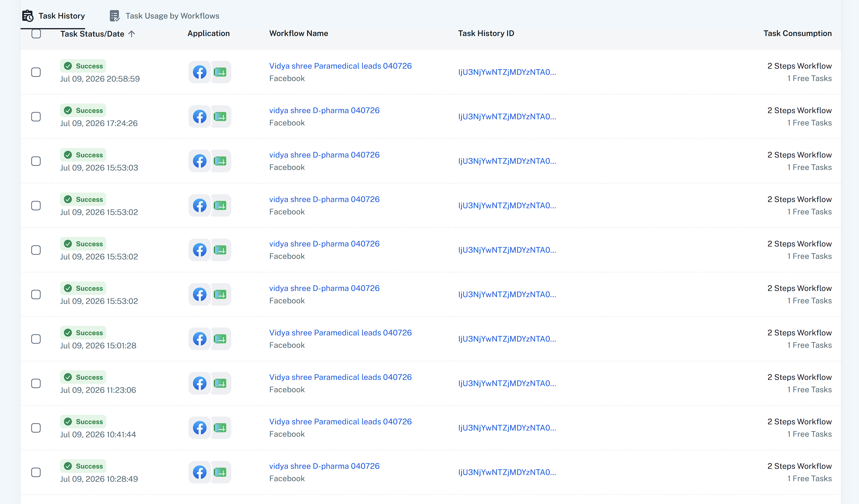Screen dimensions: 859x504
Task: Click the Task Usage by Workflows checklist icon
Action: coord(115,16)
